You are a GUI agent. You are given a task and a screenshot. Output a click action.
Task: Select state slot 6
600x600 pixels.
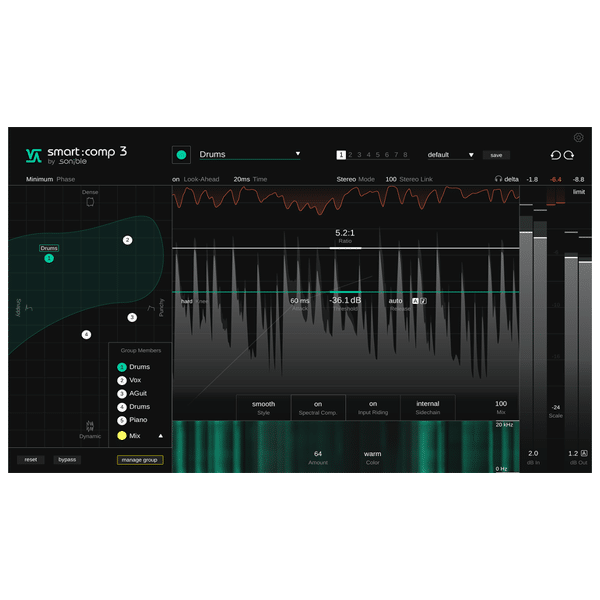387,155
